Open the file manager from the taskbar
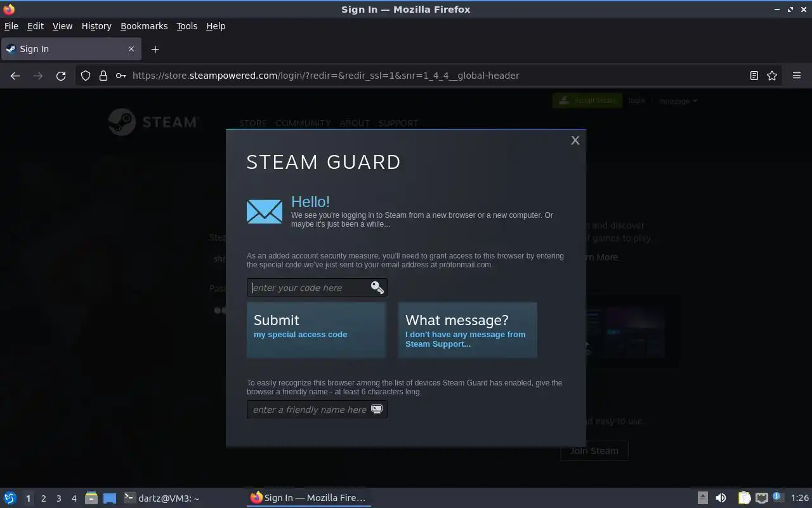Screen dimensions: 812x508 pos(91,498)
